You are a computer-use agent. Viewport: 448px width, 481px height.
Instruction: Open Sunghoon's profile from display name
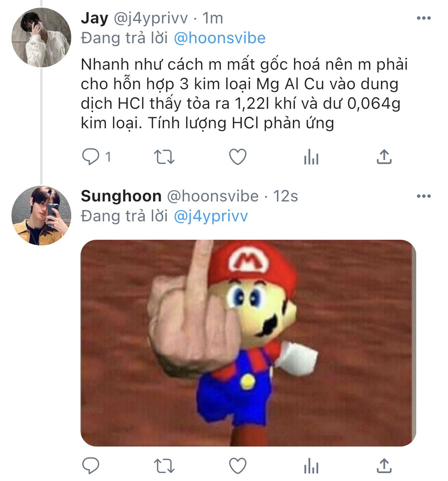pyautogui.click(x=121, y=196)
